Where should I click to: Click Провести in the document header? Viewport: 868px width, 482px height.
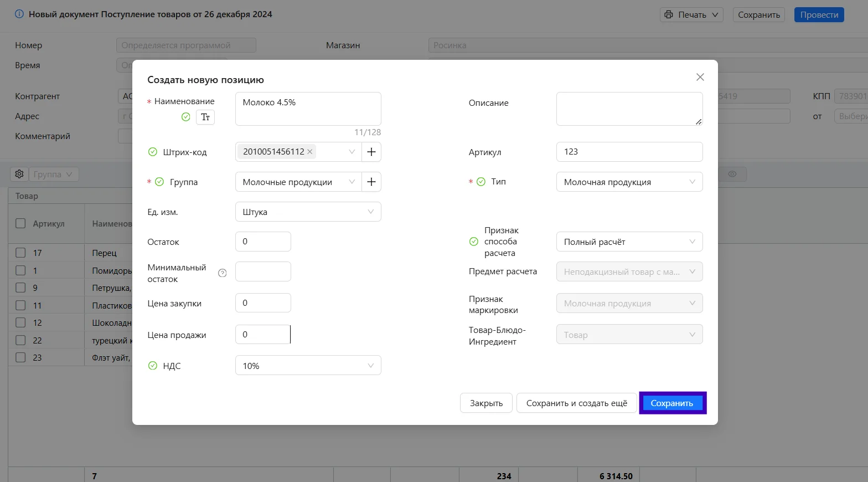[x=819, y=14]
